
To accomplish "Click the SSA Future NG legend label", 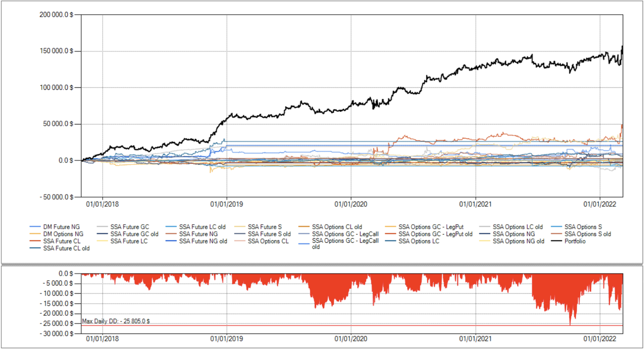I will pyautogui.click(x=198, y=234).
